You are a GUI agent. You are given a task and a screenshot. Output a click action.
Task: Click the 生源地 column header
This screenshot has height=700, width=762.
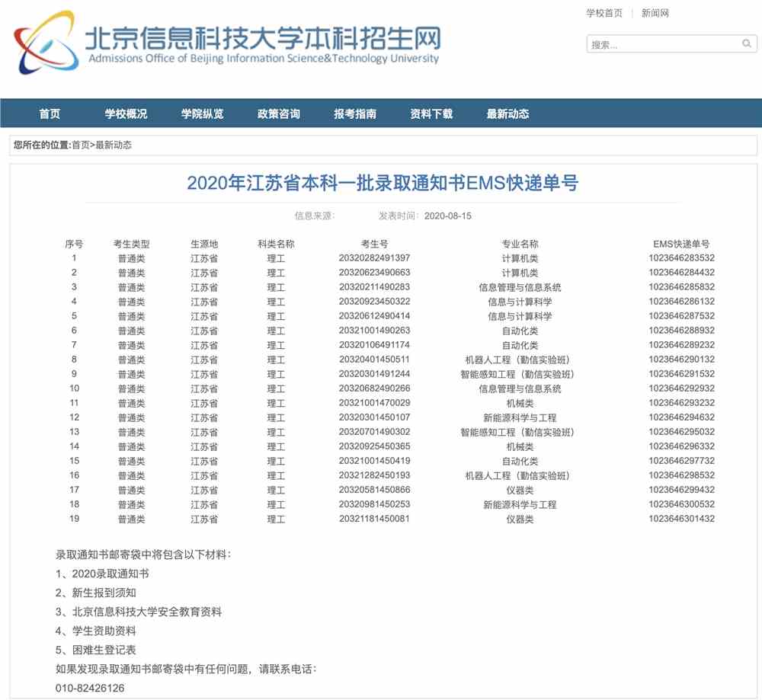tap(204, 244)
